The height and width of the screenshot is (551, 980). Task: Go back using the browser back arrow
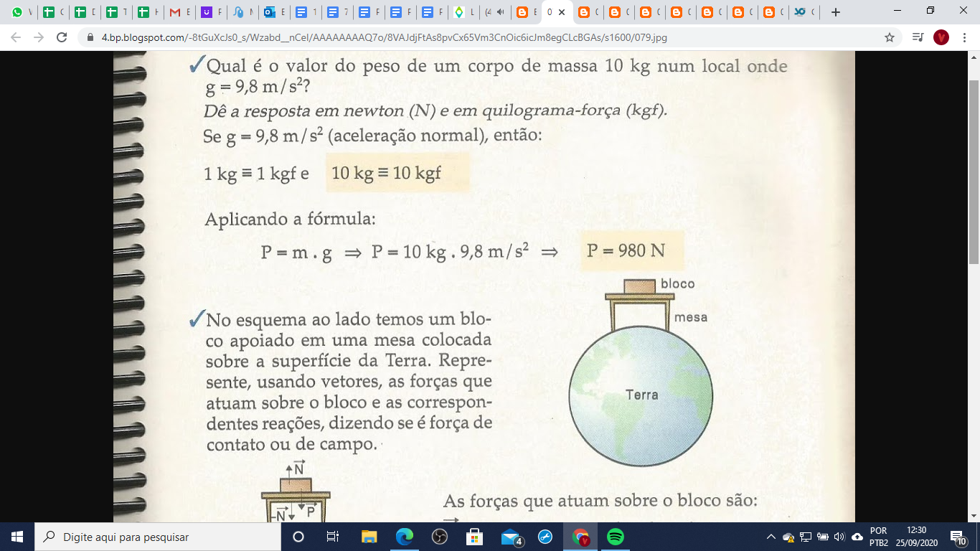pos(16,37)
